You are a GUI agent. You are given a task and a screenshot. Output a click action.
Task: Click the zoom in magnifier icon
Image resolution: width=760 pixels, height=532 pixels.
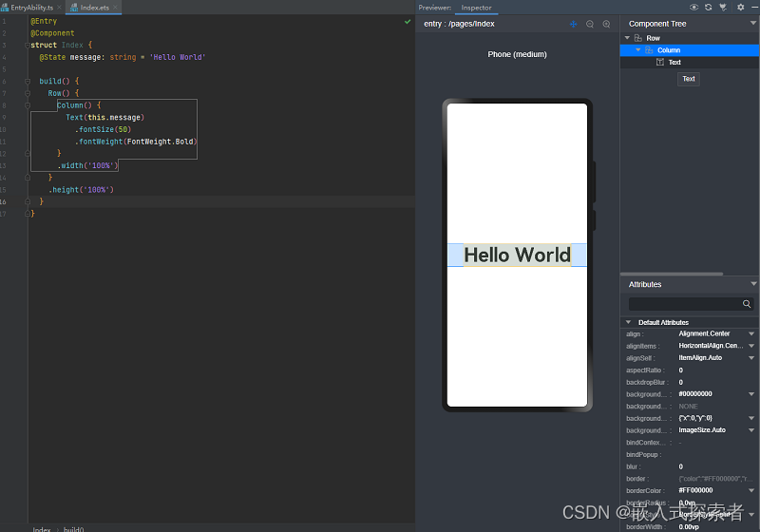(606, 25)
